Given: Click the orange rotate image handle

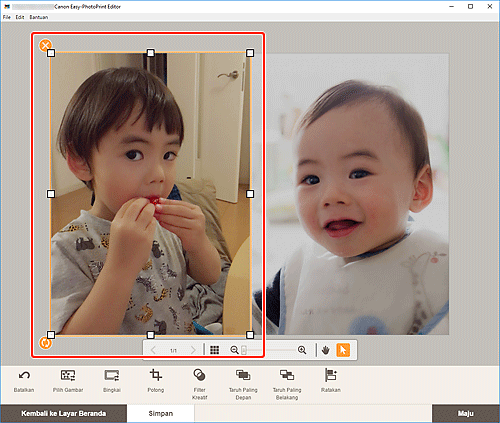Looking at the screenshot, I should pos(45,342).
